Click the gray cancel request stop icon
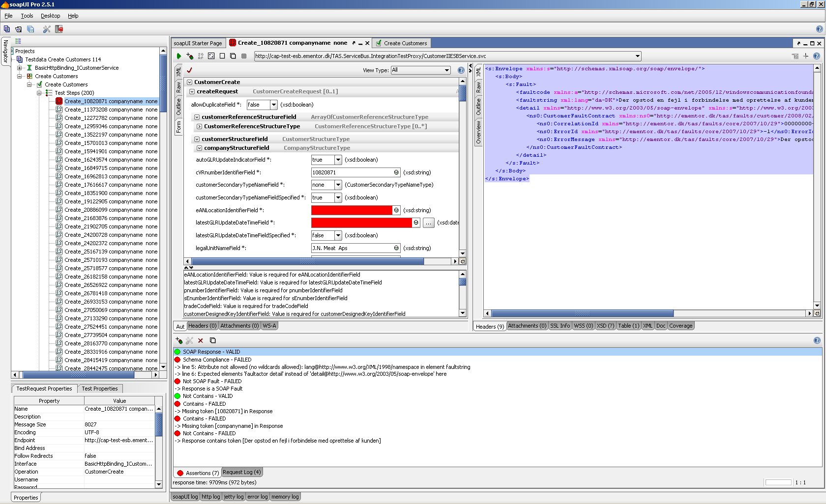This screenshot has width=826, height=504. point(244,56)
